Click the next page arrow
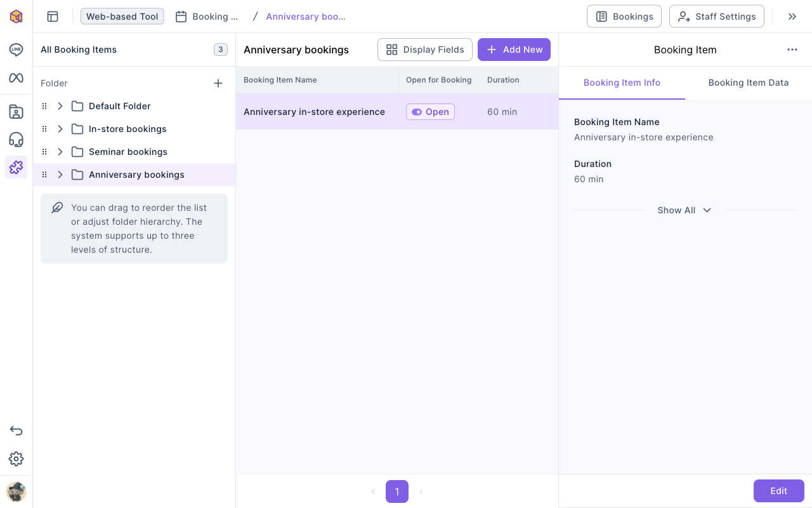812x508 pixels. click(421, 491)
